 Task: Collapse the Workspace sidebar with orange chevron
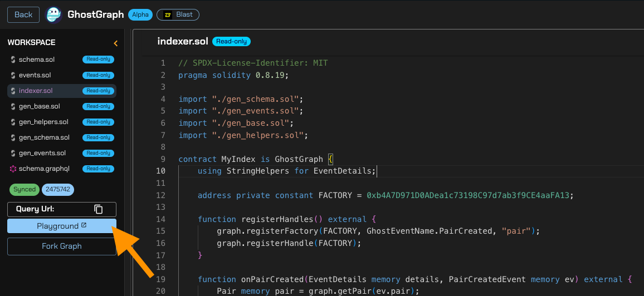pos(115,43)
